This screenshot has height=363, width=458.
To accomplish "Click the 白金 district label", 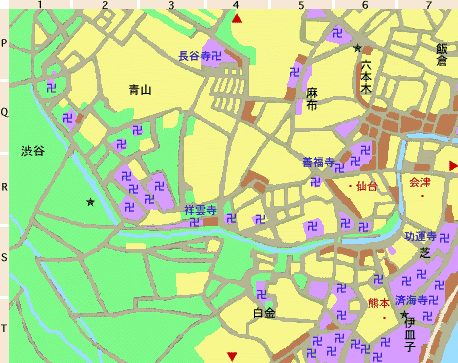I will coord(264,313).
